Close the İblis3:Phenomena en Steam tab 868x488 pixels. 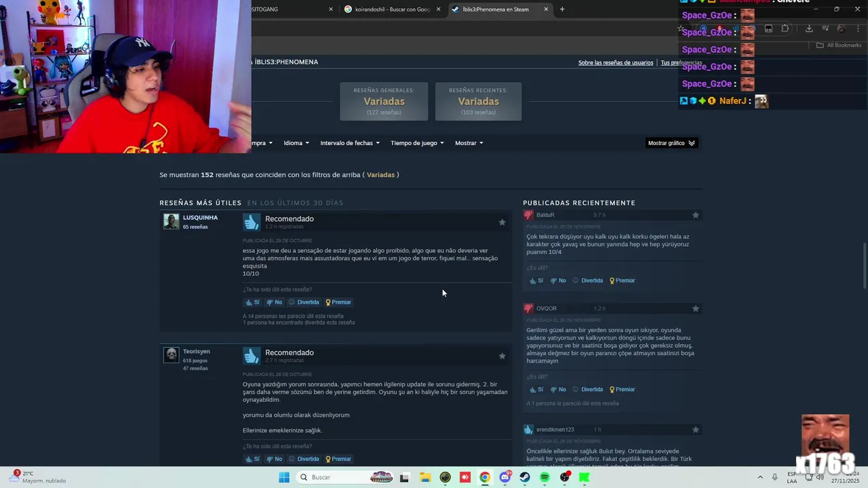click(546, 9)
